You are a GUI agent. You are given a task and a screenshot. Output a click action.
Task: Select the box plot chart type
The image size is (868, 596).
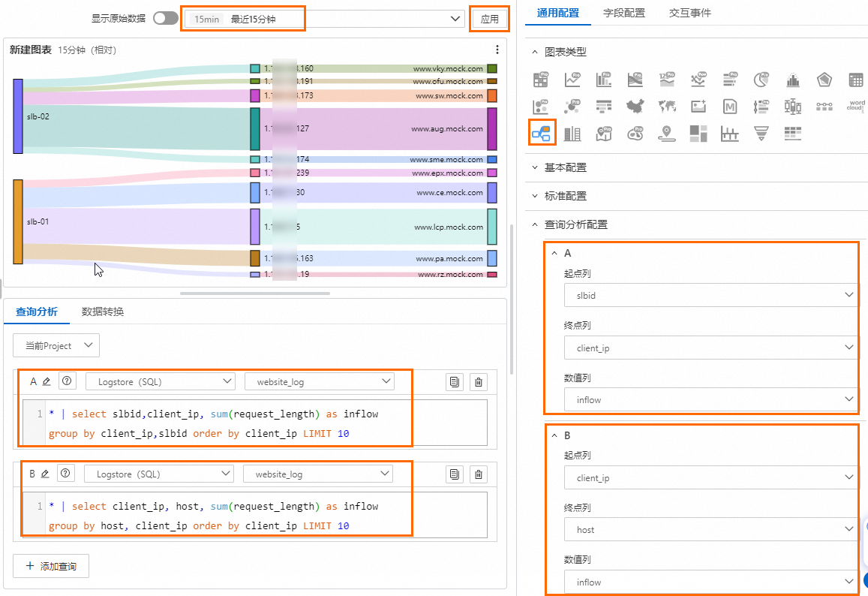(x=793, y=106)
